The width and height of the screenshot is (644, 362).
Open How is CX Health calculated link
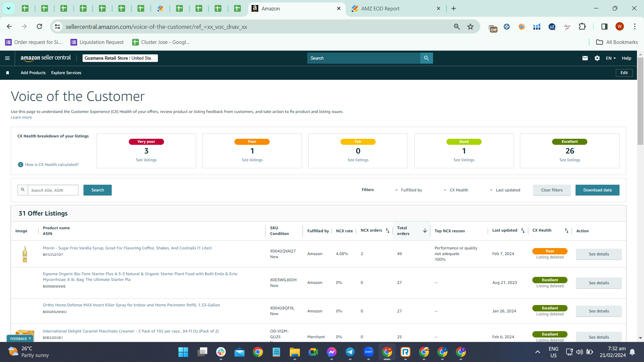click(52, 165)
